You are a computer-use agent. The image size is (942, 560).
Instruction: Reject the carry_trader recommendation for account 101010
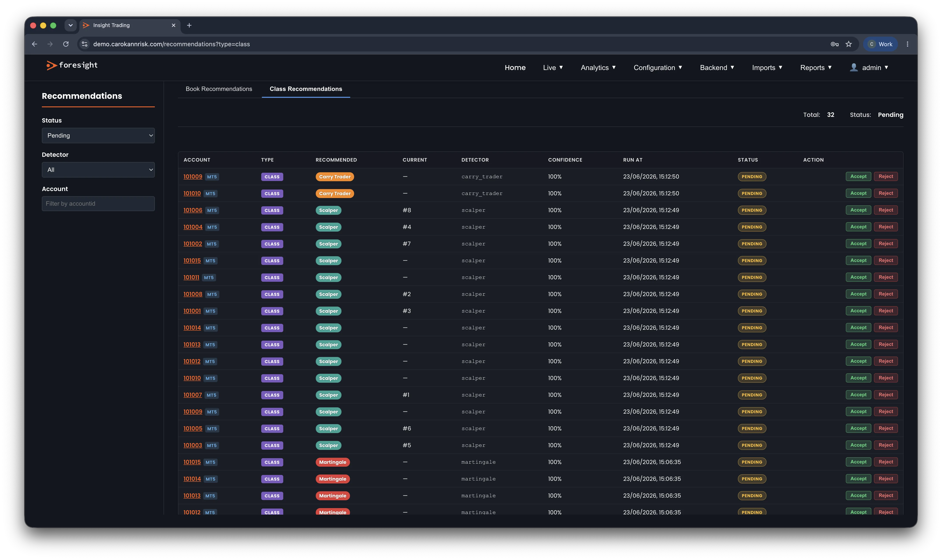click(885, 193)
